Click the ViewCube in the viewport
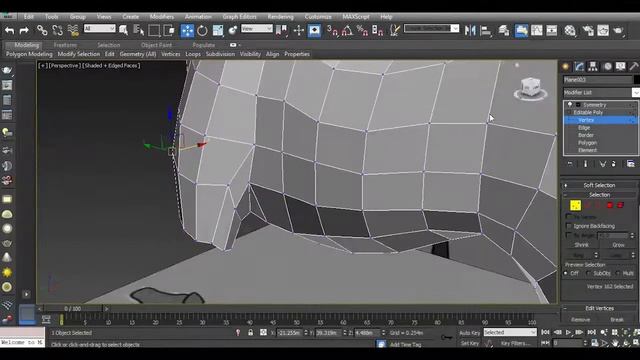 531,88
